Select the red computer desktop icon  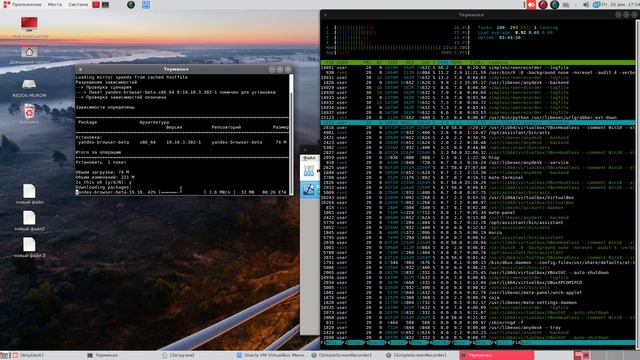29,24
